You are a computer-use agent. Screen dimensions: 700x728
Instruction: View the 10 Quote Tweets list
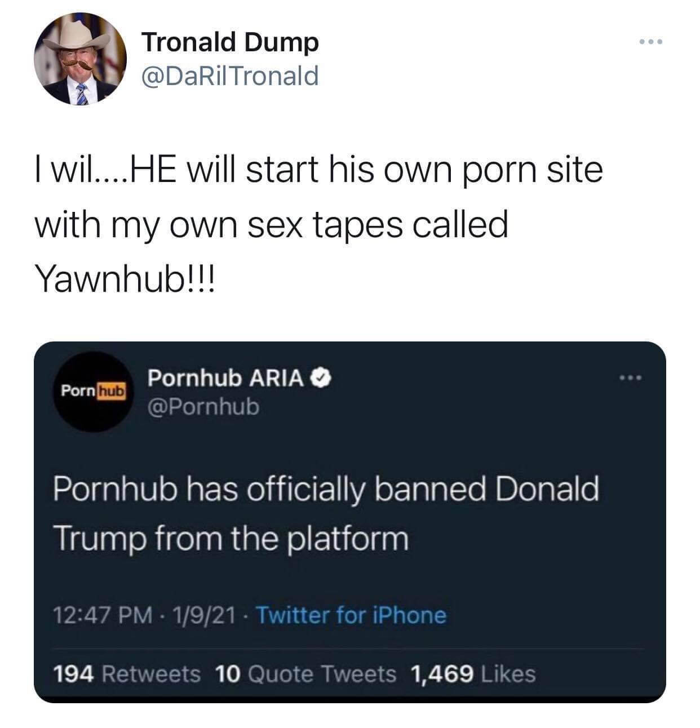306,673
